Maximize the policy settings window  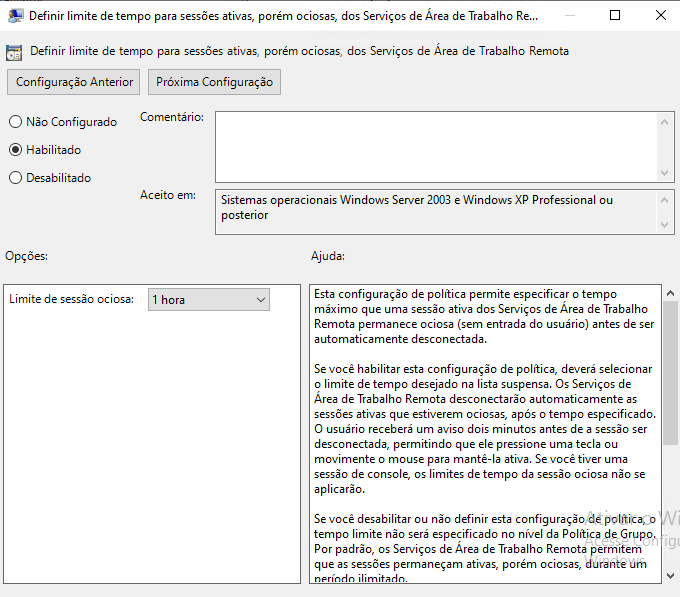click(x=615, y=16)
